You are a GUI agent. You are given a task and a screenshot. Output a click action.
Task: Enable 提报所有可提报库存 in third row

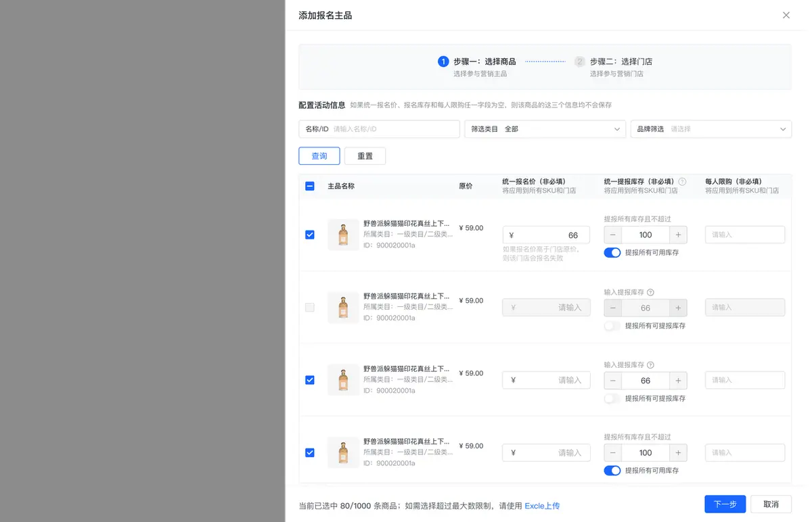click(612, 398)
